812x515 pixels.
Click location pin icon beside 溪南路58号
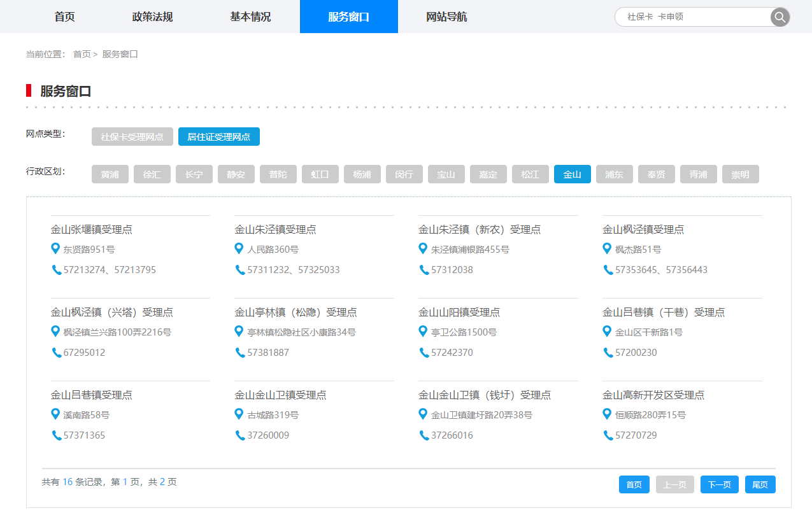click(x=55, y=414)
